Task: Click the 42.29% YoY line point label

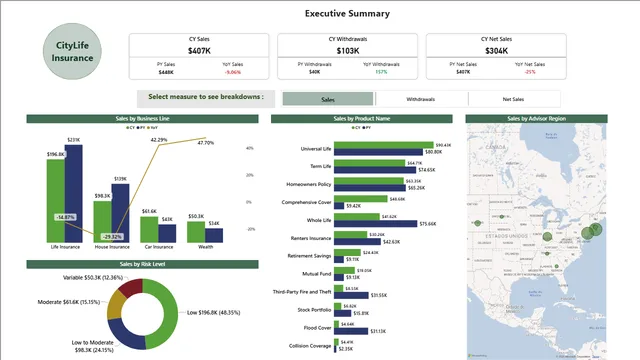Action: [159, 140]
